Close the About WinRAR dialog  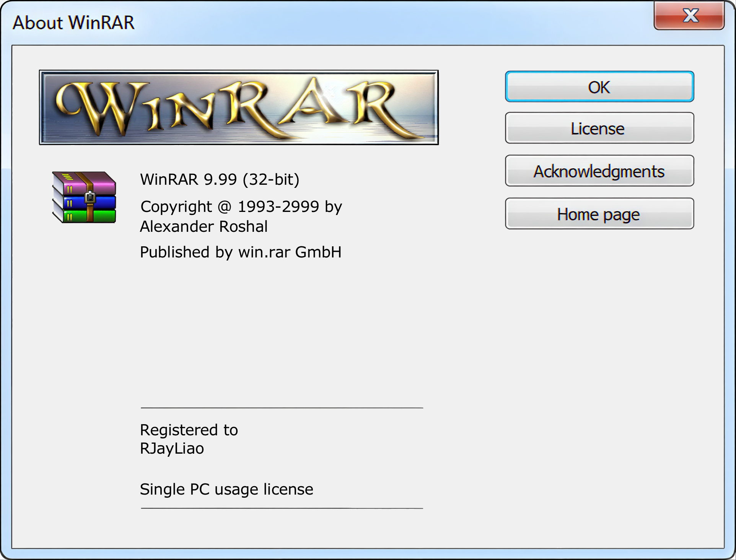tap(689, 16)
